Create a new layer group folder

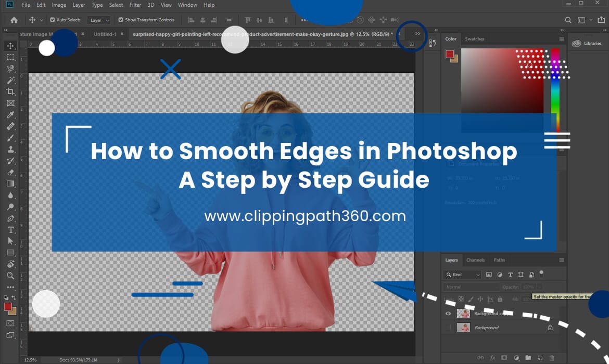[x=528, y=358]
